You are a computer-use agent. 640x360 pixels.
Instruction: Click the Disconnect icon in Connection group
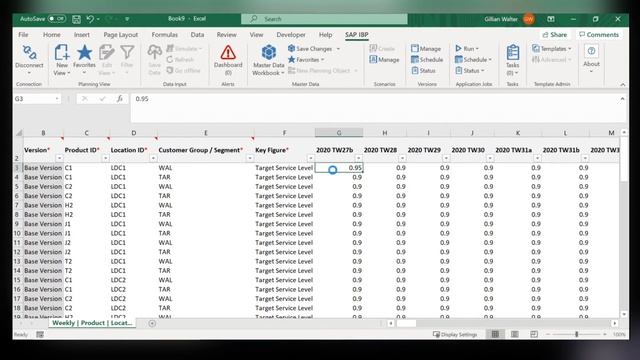tap(29, 53)
